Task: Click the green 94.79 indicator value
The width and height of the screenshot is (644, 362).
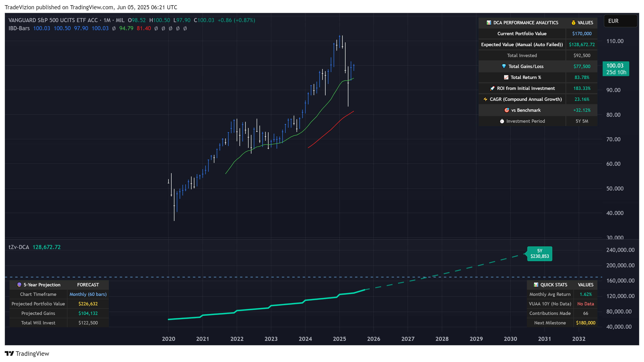Action: (x=126, y=28)
